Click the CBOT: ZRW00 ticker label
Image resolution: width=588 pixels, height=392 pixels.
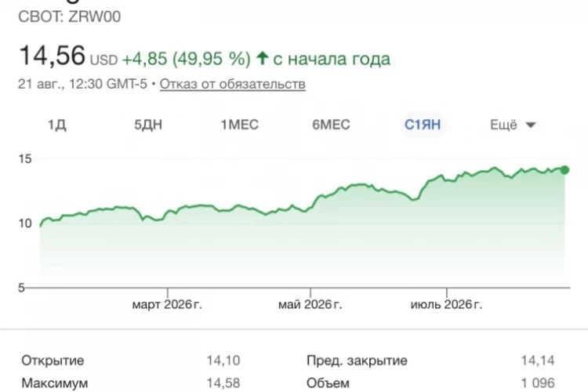point(69,17)
